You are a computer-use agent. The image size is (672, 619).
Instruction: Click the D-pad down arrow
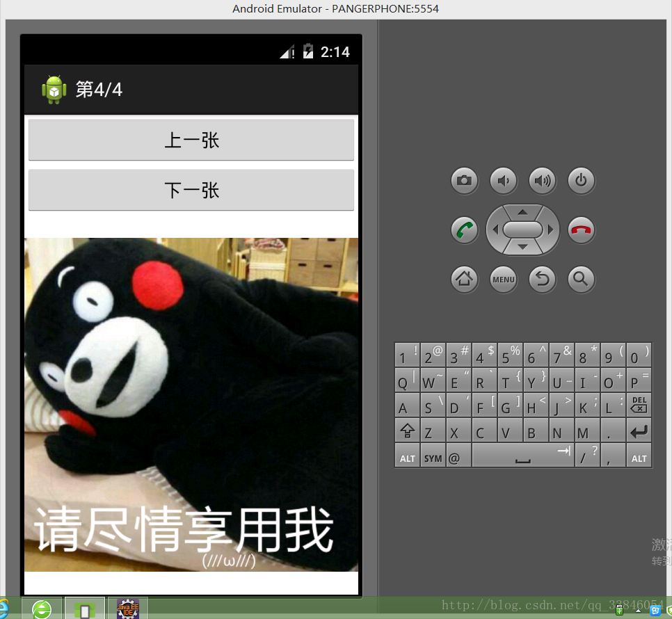click(522, 247)
